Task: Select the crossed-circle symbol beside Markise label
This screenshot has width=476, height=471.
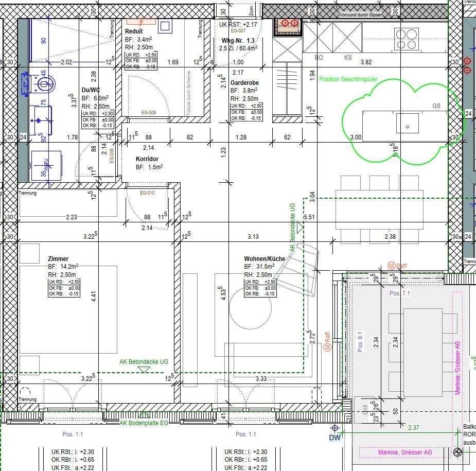Action: click(457, 452)
